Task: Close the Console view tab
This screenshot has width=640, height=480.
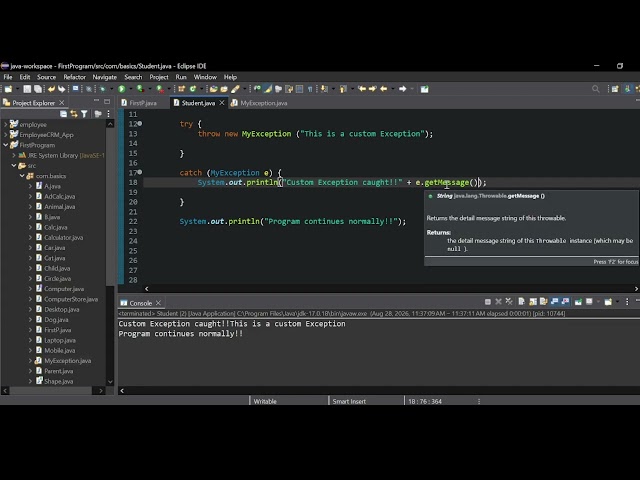Action: pyautogui.click(x=158, y=303)
